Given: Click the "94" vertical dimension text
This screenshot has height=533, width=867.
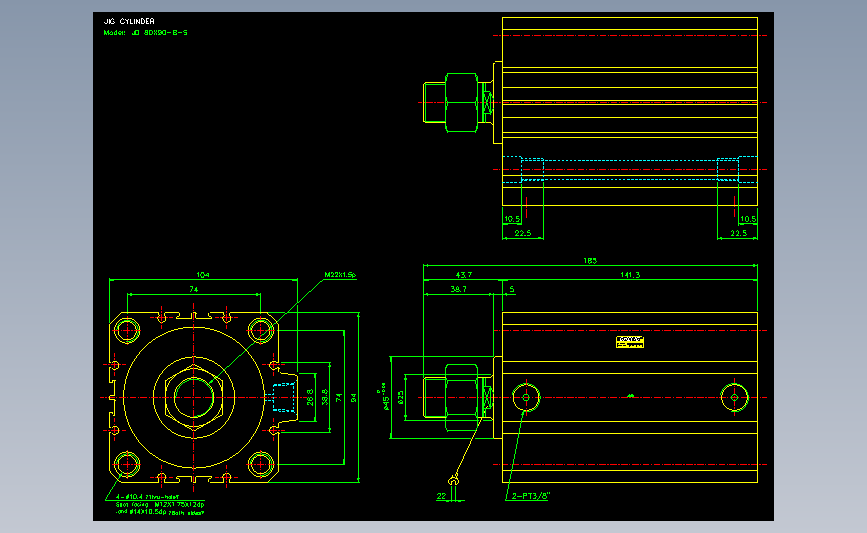Looking at the screenshot, I should click(x=353, y=398).
